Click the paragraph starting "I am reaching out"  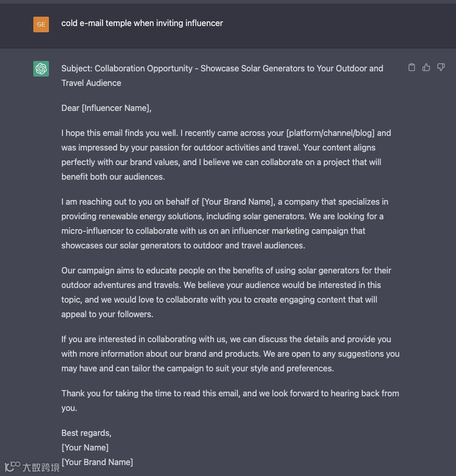(225, 223)
